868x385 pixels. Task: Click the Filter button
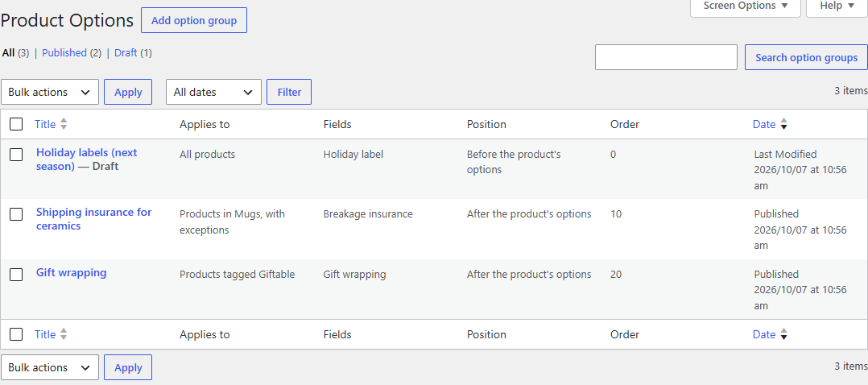point(289,92)
